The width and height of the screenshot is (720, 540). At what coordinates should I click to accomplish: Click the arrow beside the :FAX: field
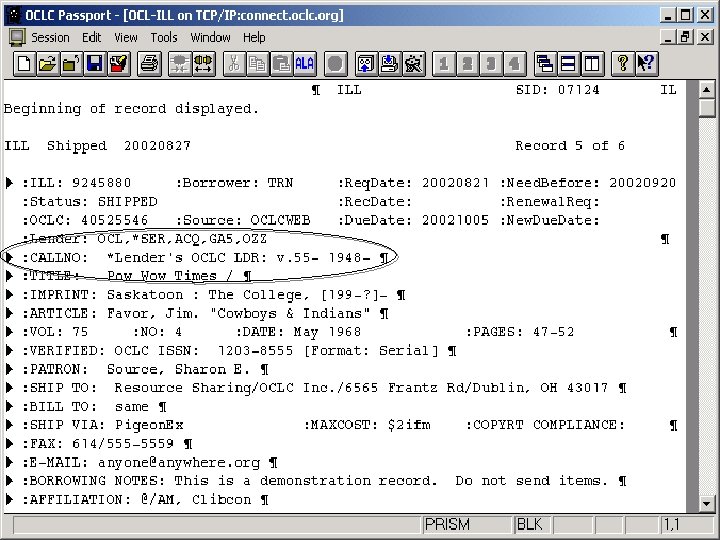(9, 444)
